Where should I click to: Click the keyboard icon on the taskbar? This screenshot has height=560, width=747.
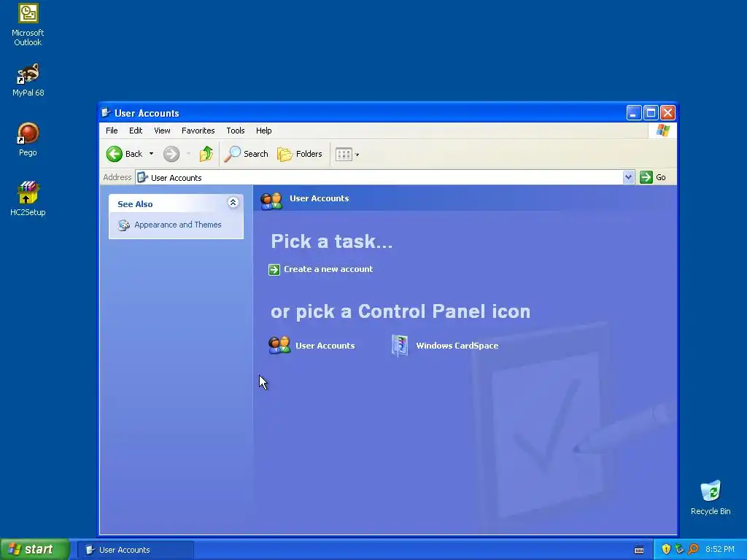(x=639, y=550)
